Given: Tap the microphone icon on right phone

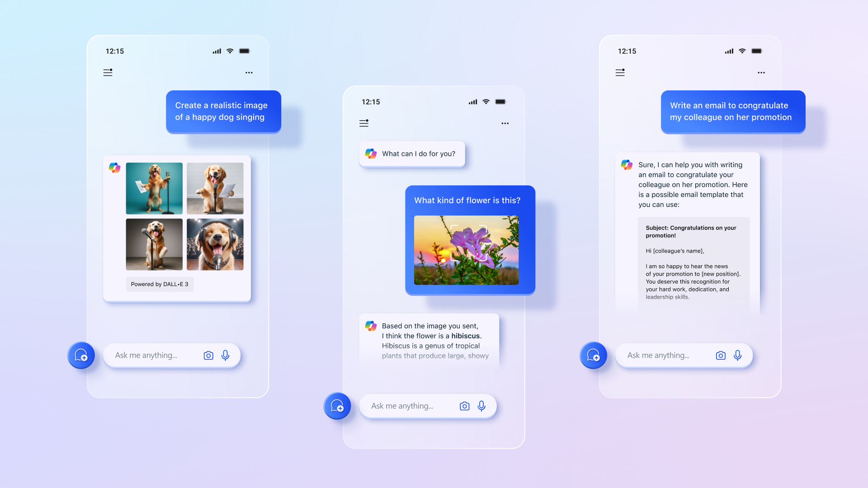Looking at the screenshot, I should coord(738,355).
